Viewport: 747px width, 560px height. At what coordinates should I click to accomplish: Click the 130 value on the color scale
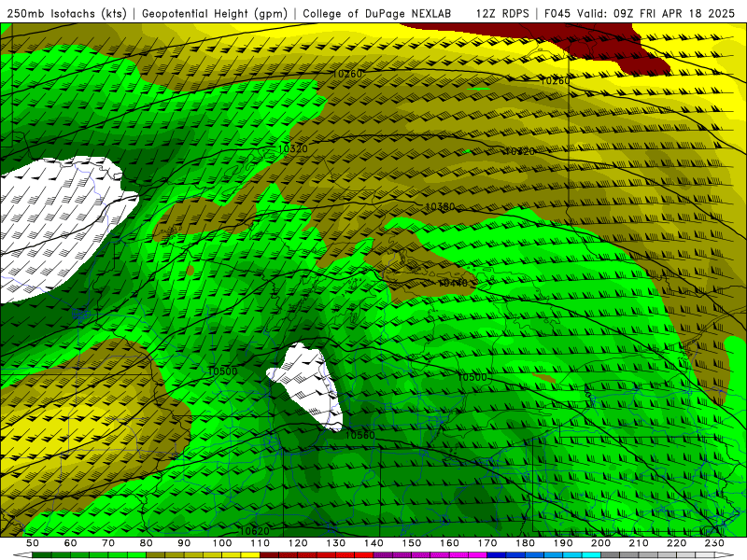336,543
